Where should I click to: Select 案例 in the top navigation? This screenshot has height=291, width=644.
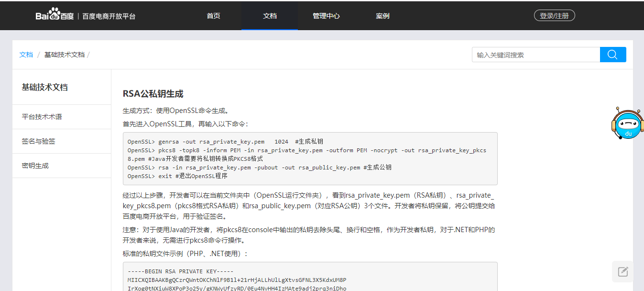point(382,16)
